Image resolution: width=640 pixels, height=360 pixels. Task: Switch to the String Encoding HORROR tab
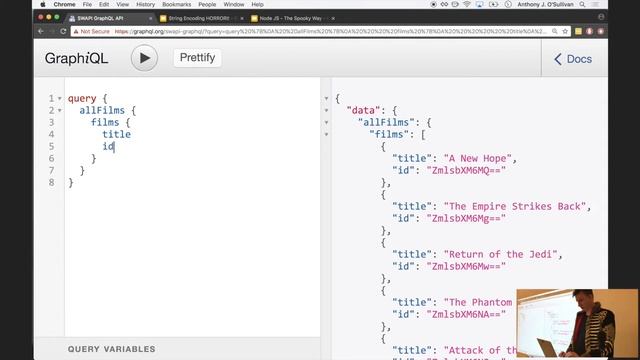[x=200, y=18]
